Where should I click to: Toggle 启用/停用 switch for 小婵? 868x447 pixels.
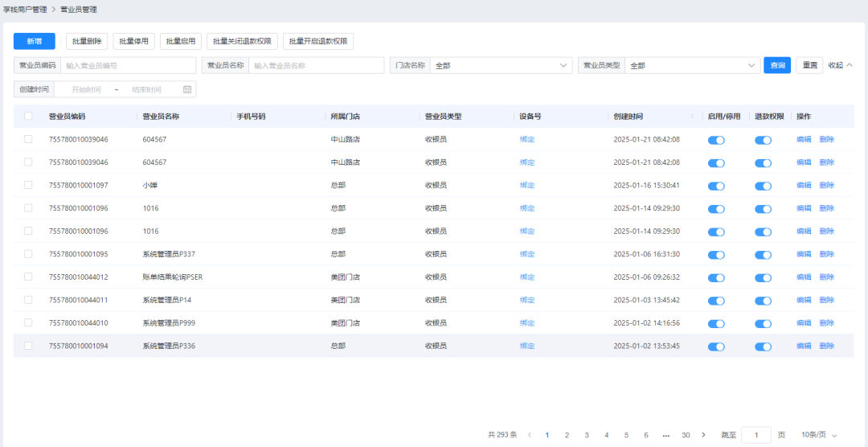tap(716, 186)
